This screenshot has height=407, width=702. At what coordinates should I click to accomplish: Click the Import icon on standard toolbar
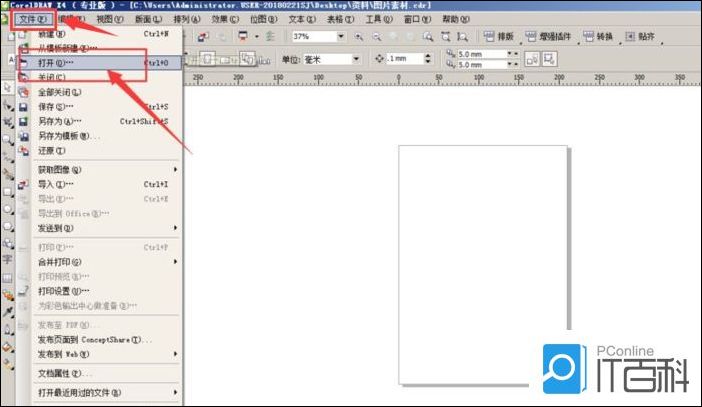tap(203, 37)
